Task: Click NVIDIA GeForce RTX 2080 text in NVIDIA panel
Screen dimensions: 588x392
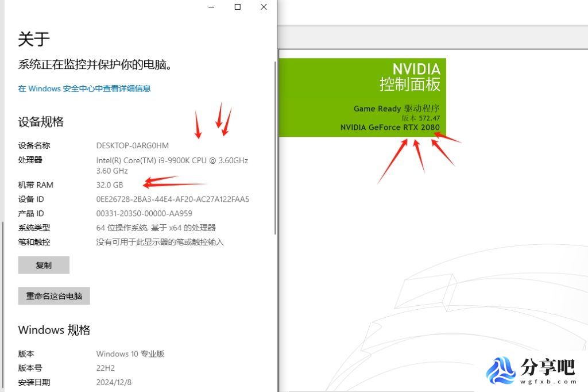Action: [x=390, y=127]
